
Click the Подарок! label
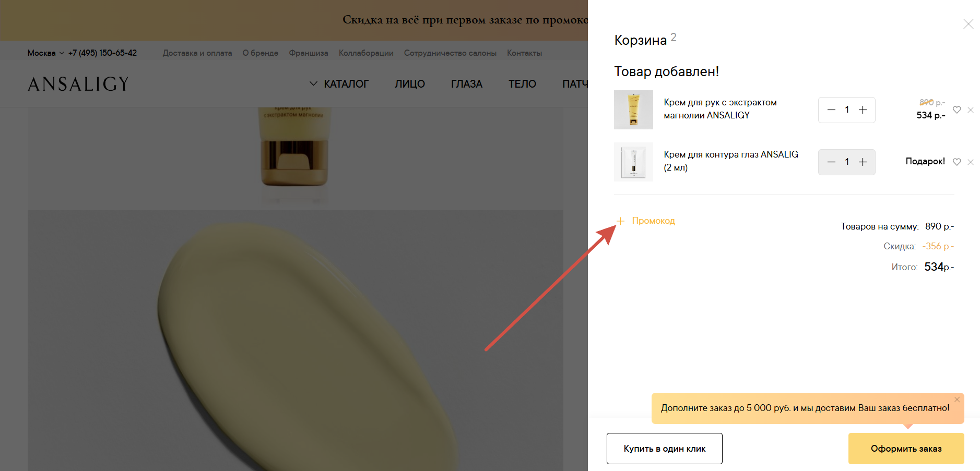tap(925, 161)
